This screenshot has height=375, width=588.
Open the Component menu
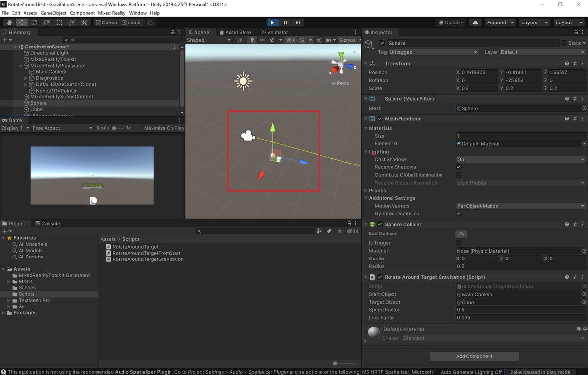click(82, 13)
